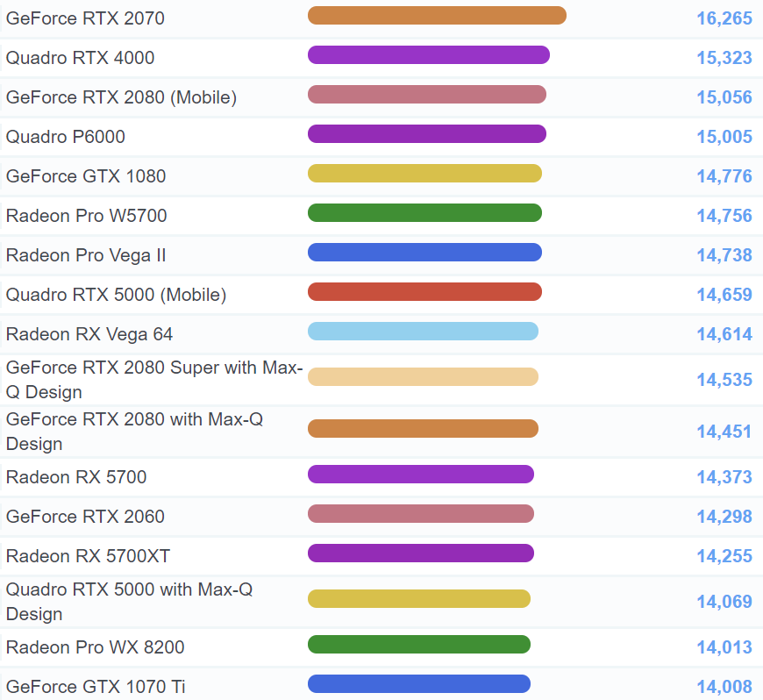The width and height of the screenshot is (763, 700).
Task: Open the Radeon RX 5700 entry
Action: [76, 477]
